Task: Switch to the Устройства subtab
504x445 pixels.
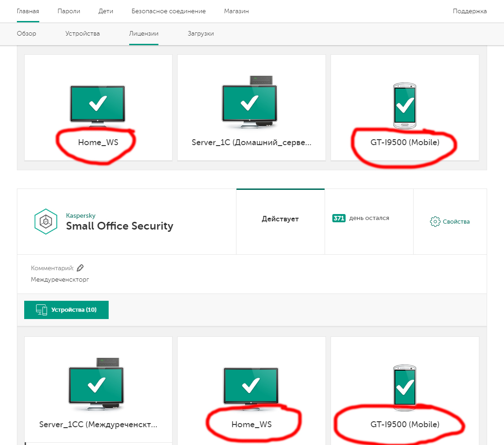Action: pos(83,33)
